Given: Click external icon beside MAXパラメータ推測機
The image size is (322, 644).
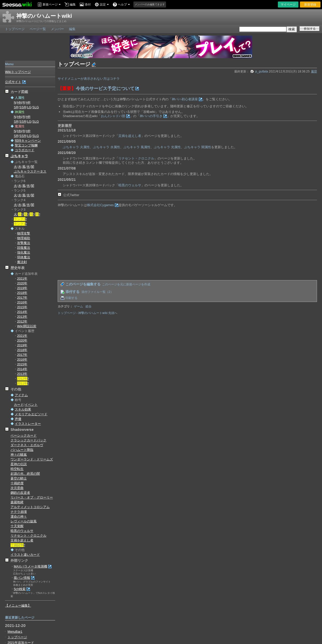Looking at the screenshot, I should [x=50, y=567].
